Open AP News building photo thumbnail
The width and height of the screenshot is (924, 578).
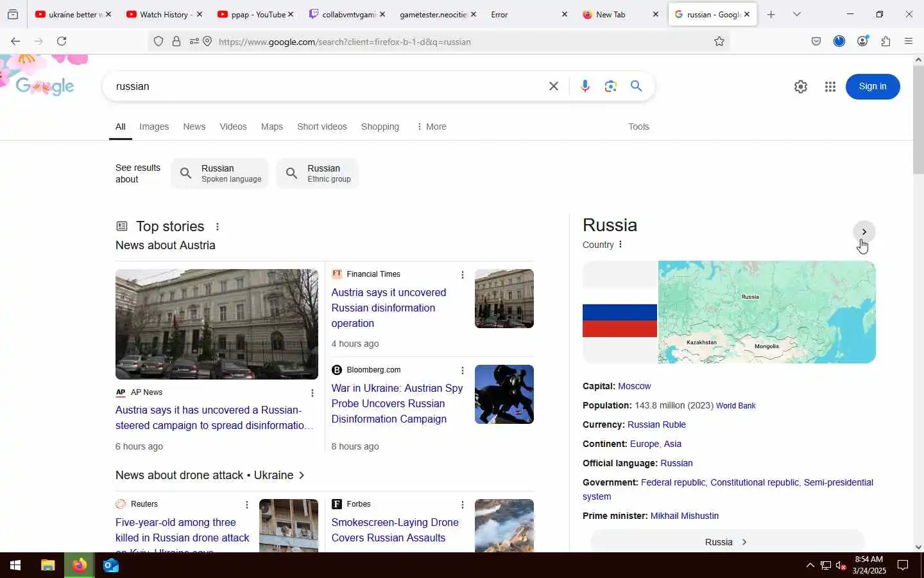coord(217,324)
